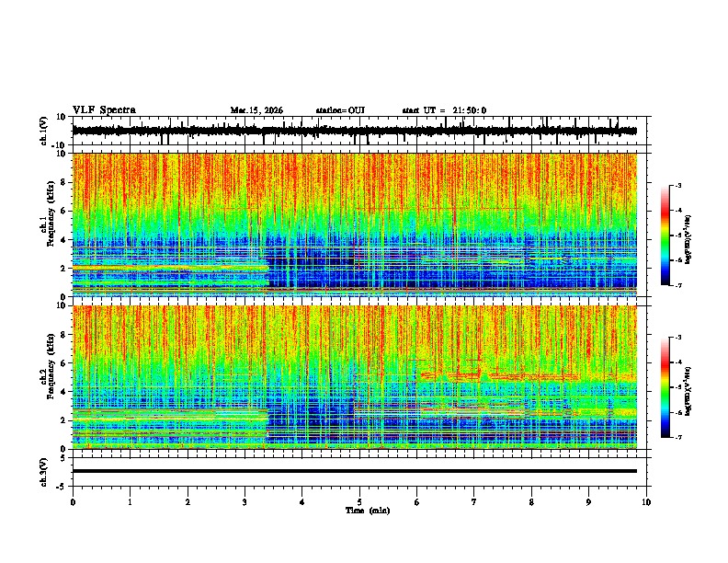This screenshot has width=728, height=563.
Task: Click time axis tick label "1"
Action: (130, 502)
